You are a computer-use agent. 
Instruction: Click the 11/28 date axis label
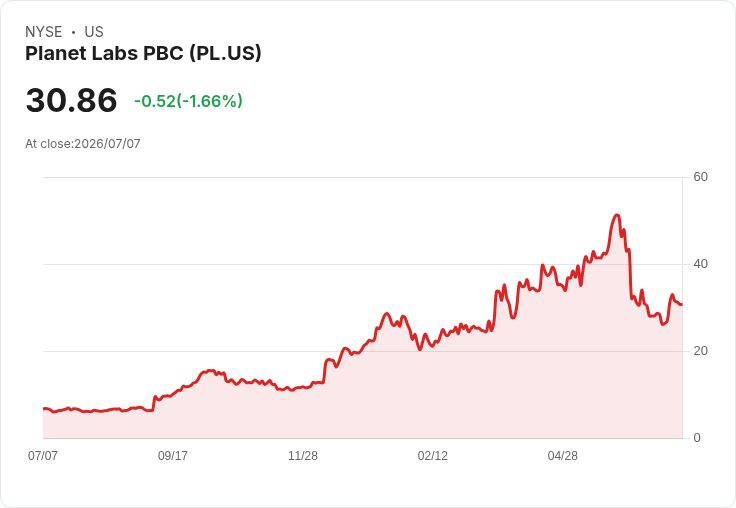tap(303, 455)
